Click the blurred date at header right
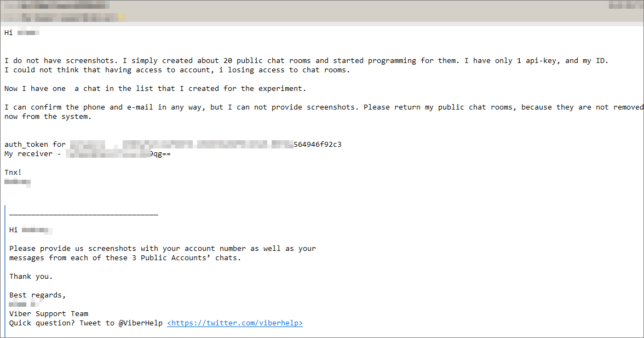 click(x=624, y=5)
